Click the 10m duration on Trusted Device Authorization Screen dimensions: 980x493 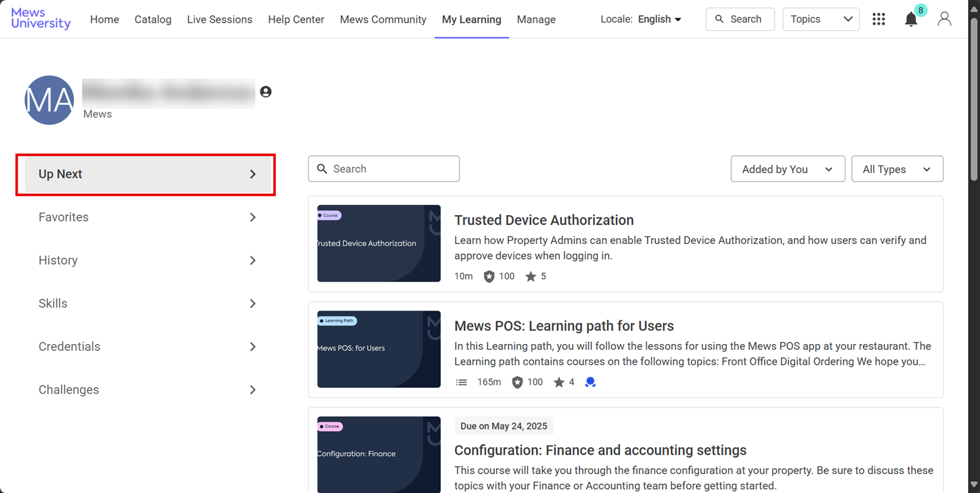[463, 276]
